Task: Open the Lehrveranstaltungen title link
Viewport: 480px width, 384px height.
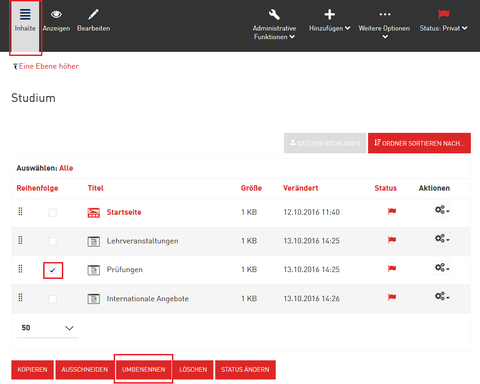Action: pyautogui.click(x=142, y=241)
